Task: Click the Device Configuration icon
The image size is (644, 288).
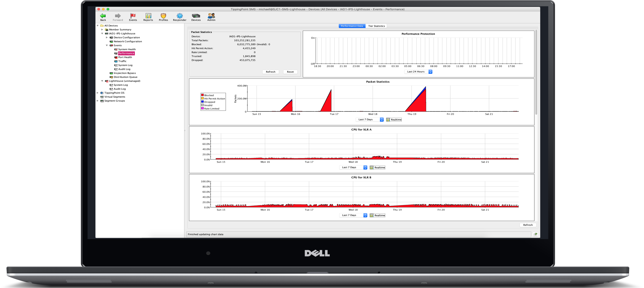Action: point(111,37)
